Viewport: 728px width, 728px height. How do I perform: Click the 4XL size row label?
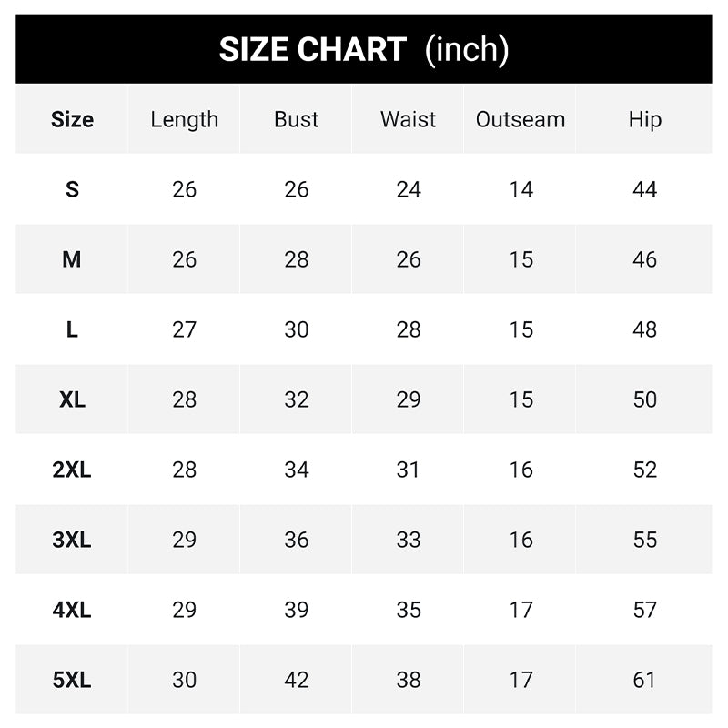[x=72, y=610]
